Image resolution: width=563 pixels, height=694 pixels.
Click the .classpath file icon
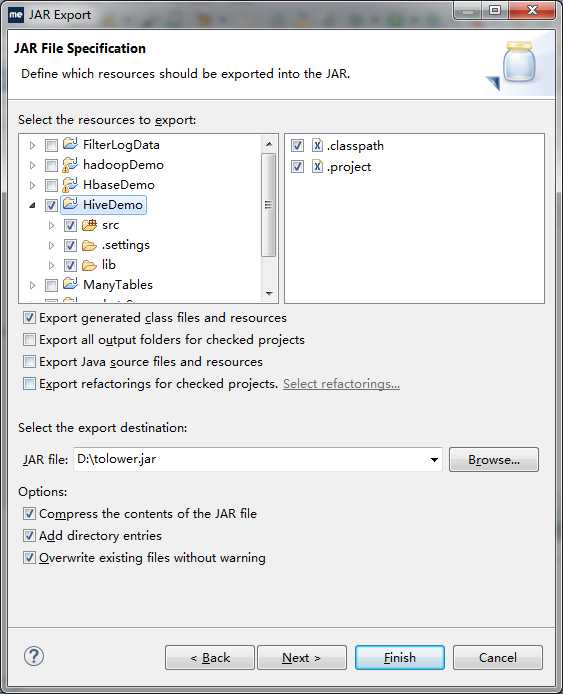[x=317, y=145]
